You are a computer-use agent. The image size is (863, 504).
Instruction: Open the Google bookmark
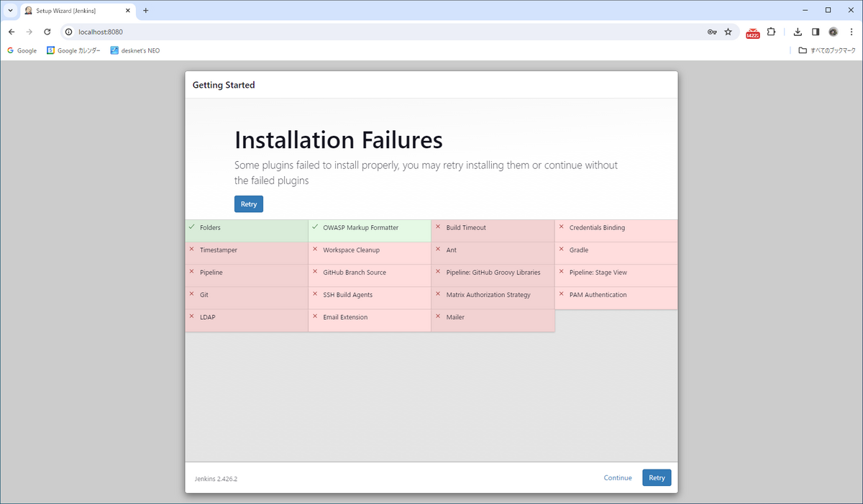22,50
